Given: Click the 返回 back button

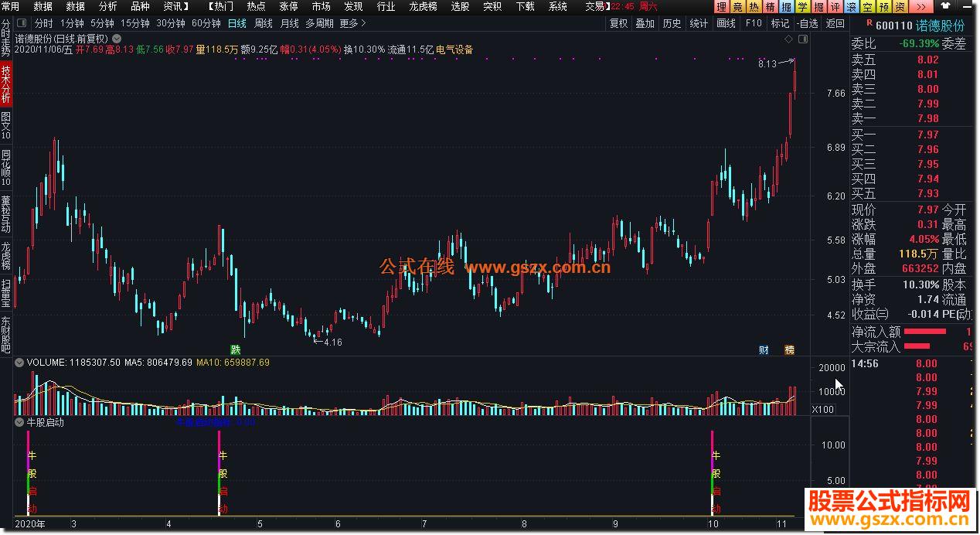Looking at the screenshot, I should [835, 23].
